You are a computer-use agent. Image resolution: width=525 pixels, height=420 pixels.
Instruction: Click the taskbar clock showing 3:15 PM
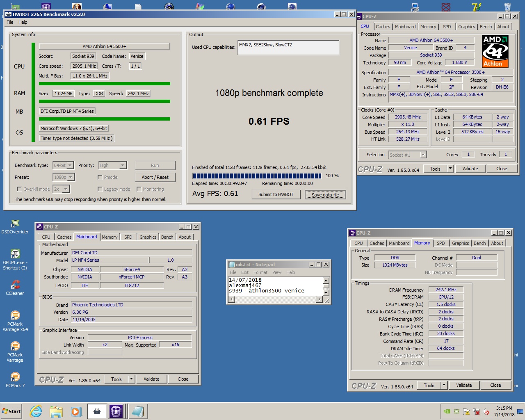504,411
